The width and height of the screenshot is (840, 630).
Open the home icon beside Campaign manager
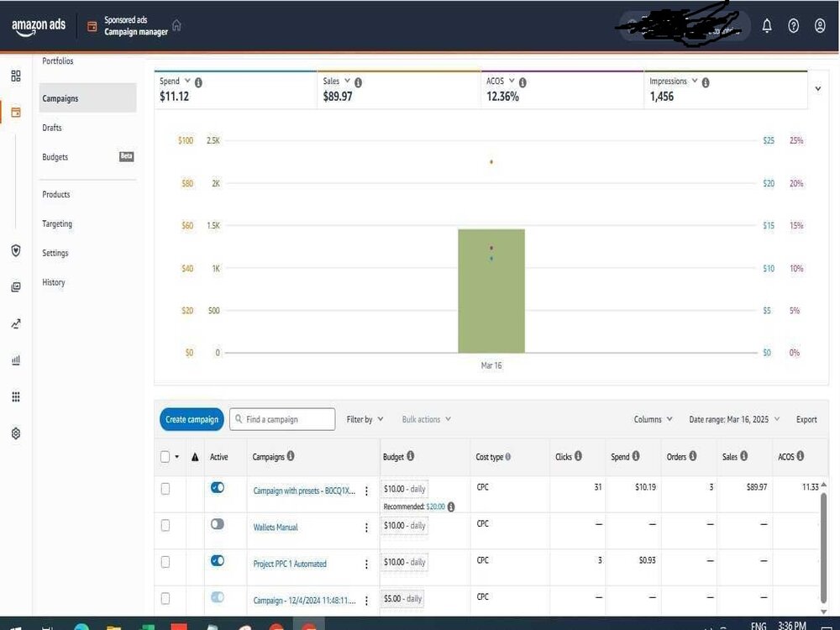(176, 25)
